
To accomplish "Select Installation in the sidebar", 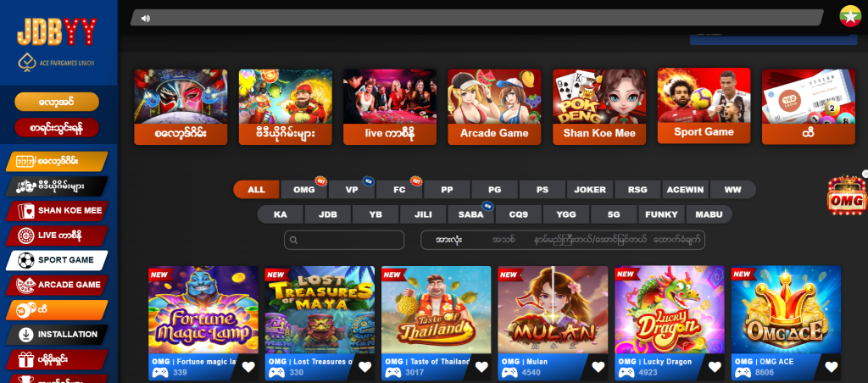I will point(57,334).
